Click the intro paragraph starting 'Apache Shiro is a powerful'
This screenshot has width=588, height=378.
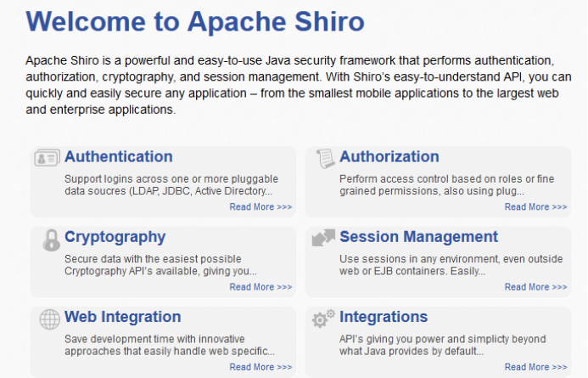(299, 85)
